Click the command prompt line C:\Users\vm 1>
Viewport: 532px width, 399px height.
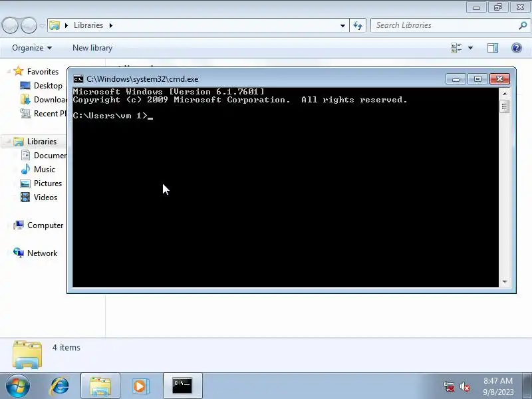click(x=110, y=116)
